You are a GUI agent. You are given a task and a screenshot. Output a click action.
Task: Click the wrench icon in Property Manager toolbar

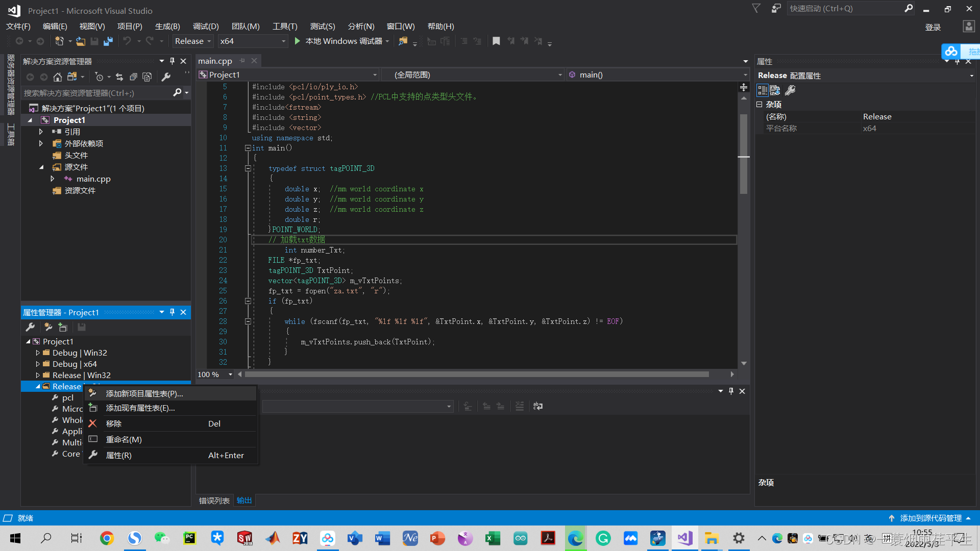[30, 327]
